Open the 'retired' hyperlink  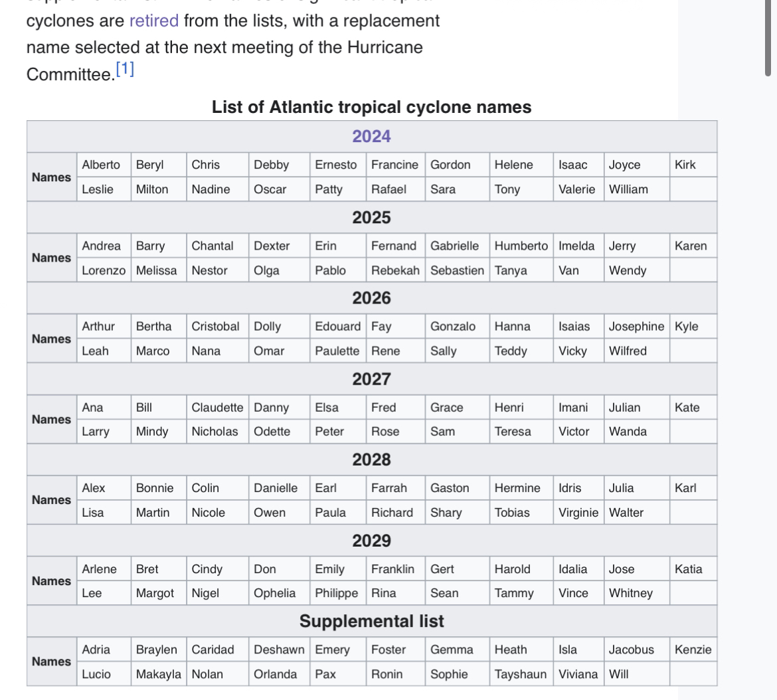153,21
